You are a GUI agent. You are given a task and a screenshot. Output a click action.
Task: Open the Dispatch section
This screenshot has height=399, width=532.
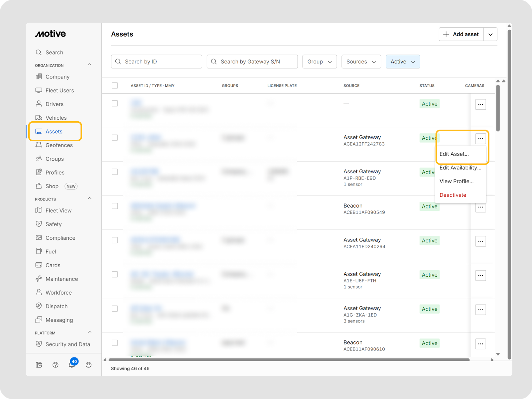tap(56, 306)
